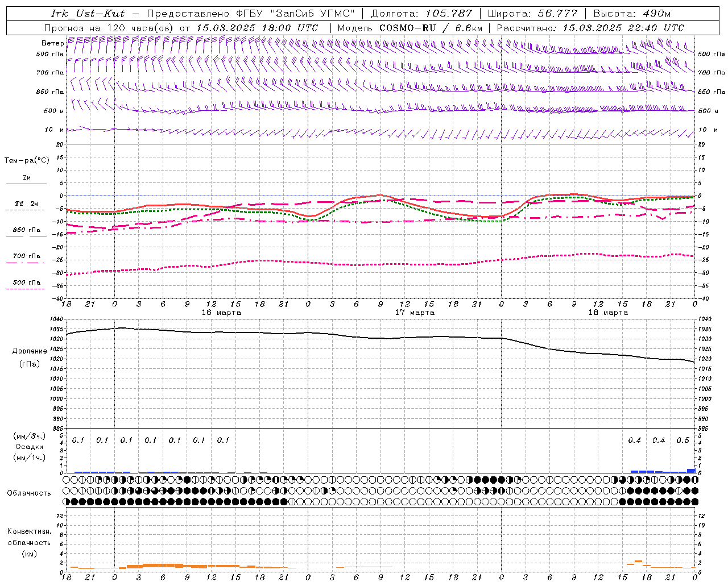
Task: Click the tallest orange convective cloud bar on 18 марта
Action: [638, 562]
